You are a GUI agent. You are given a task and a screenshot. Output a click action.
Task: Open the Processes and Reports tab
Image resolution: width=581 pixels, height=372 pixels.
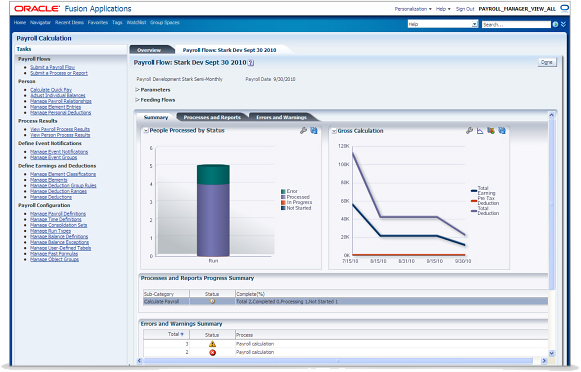[x=212, y=117]
